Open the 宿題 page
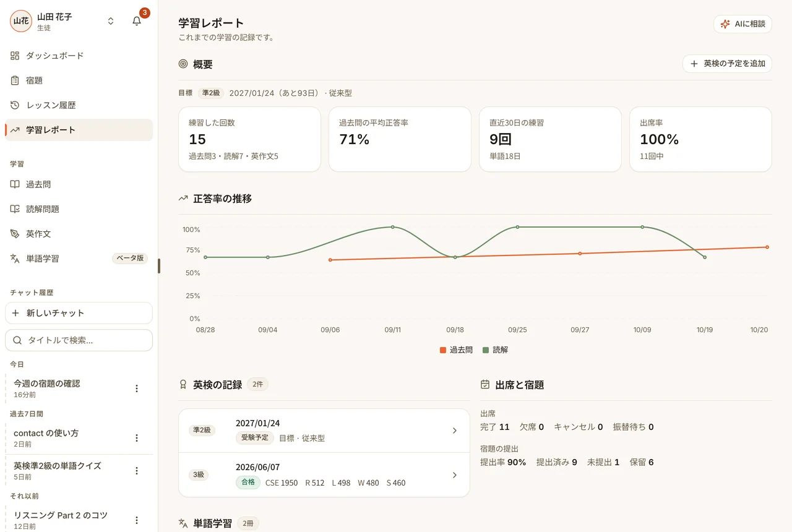Image resolution: width=792 pixels, height=532 pixels. [x=79, y=80]
